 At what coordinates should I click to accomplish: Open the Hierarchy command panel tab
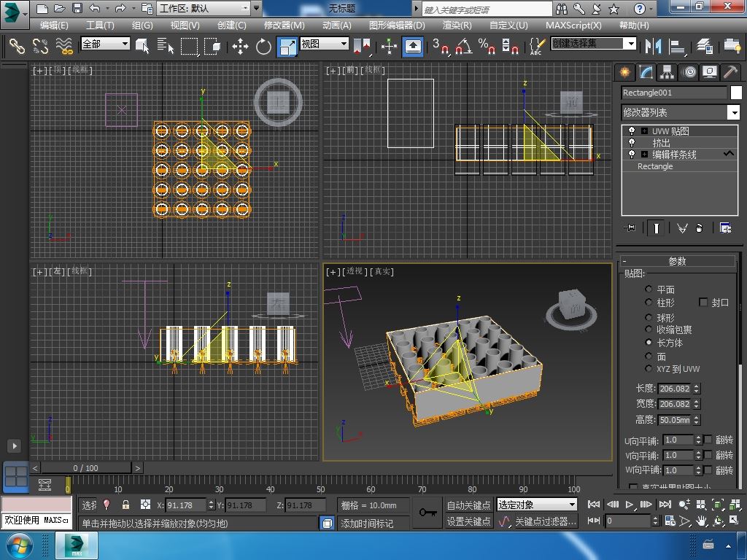(x=667, y=72)
